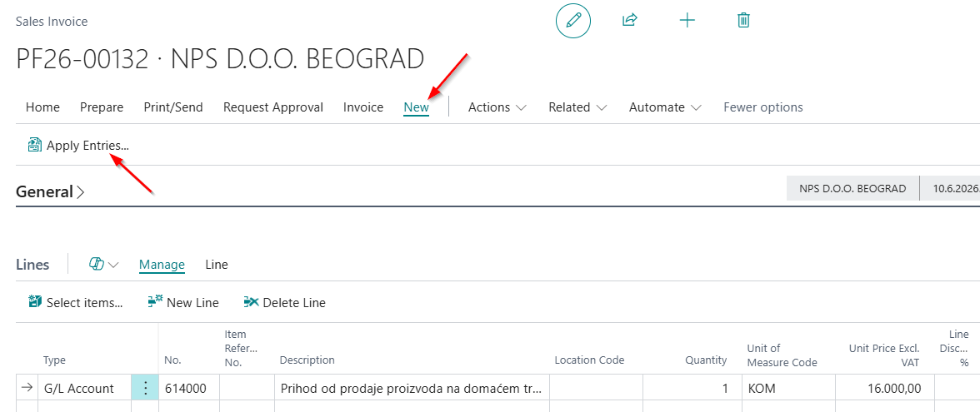
Task: Click the Quantity cell with value 1
Action: (x=692, y=388)
